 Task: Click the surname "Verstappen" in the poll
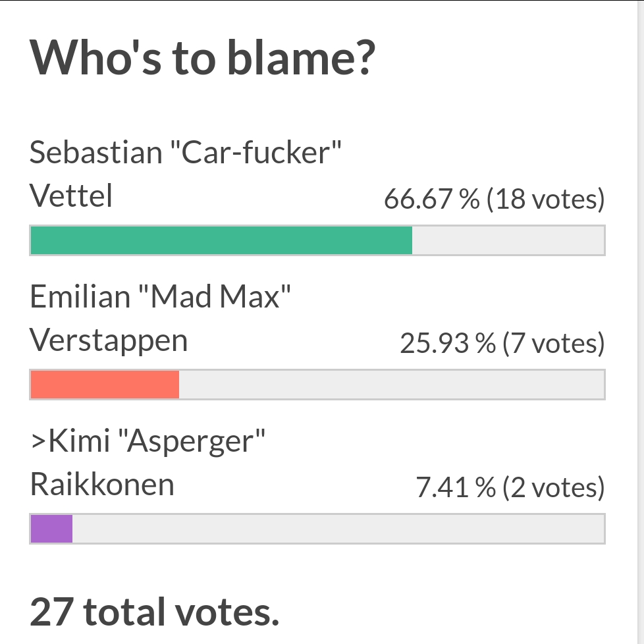pyautogui.click(x=109, y=340)
